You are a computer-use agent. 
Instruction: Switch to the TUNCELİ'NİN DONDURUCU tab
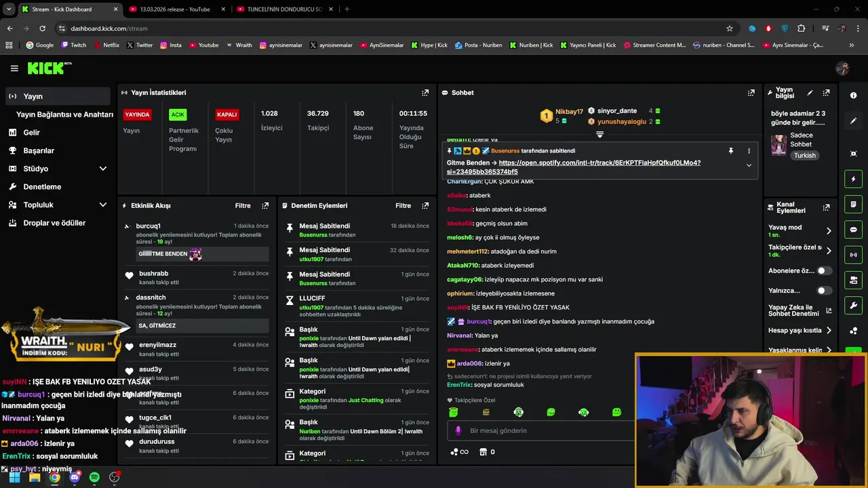285,9
